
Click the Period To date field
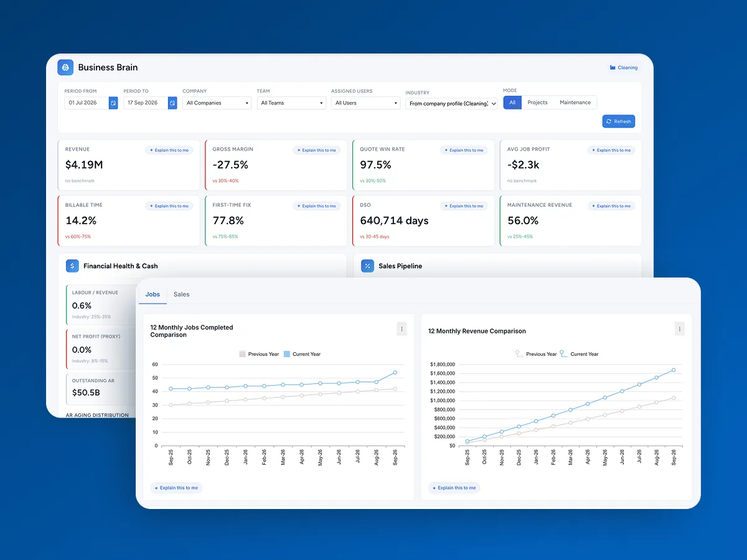click(146, 103)
